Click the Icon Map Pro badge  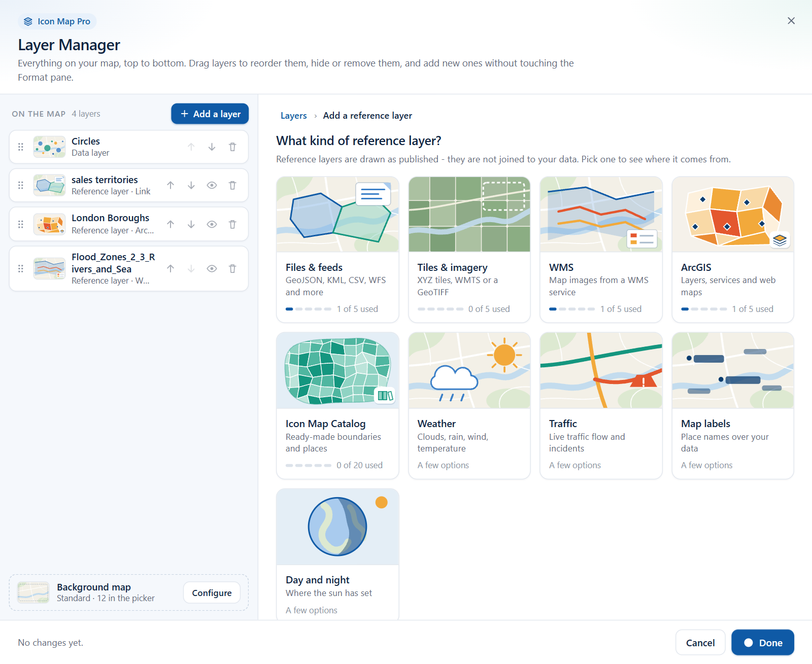coord(57,21)
